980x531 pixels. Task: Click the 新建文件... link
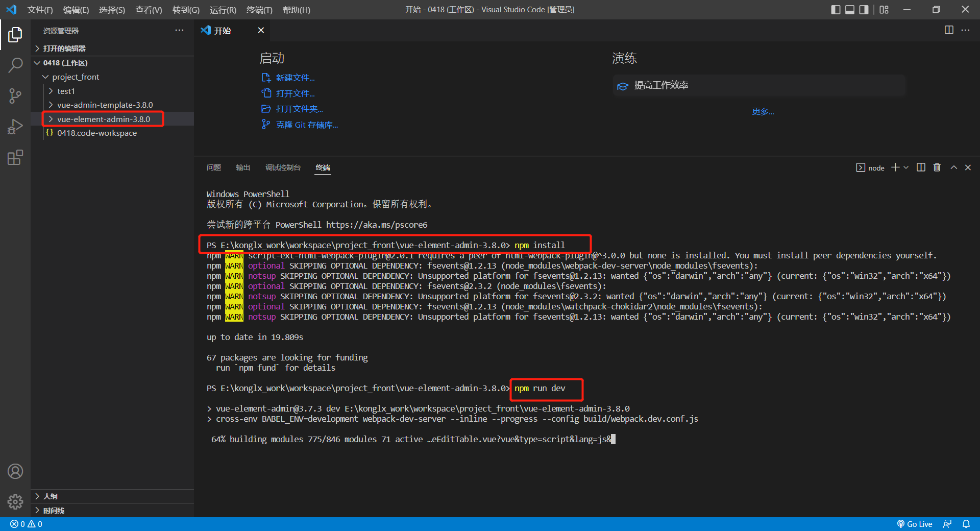coord(295,78)
